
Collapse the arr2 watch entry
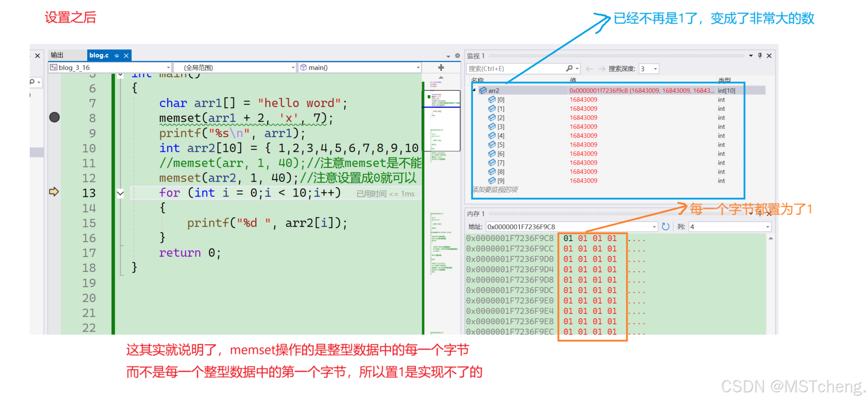tap(474, 90)
